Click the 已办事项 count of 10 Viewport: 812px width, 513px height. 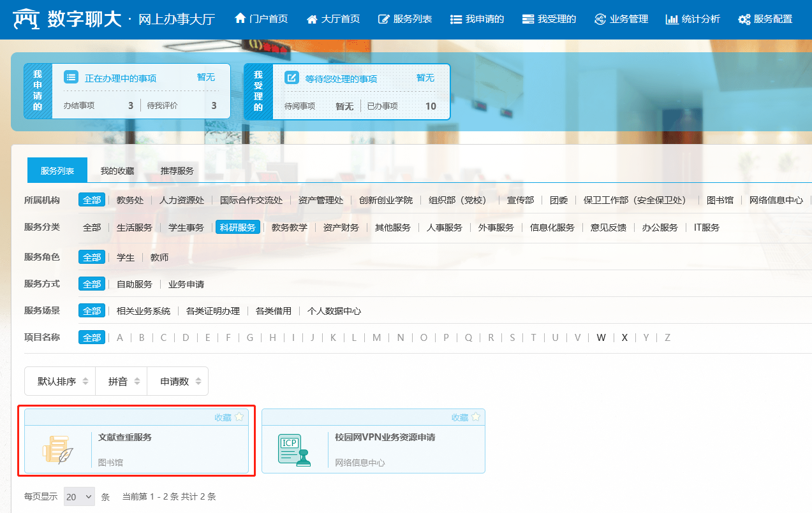click(x=431, y=106)
